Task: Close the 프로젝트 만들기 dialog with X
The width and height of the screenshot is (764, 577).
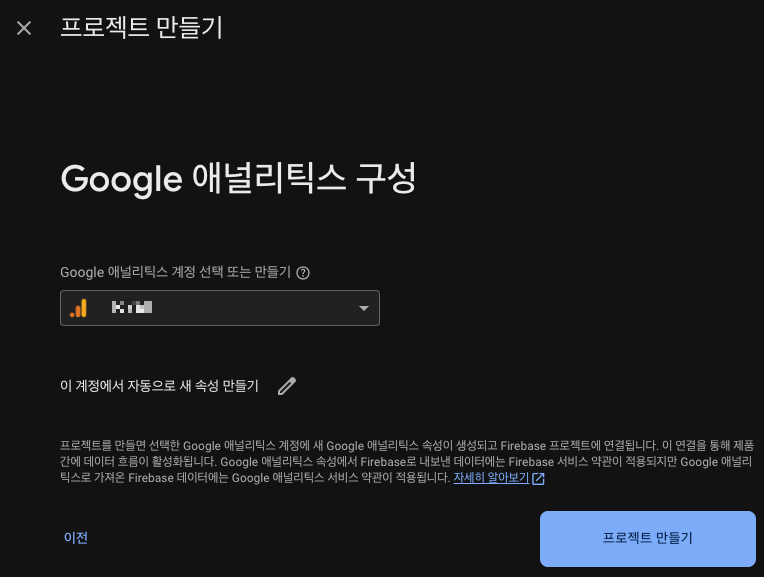Action: click(x=24, y=28)
